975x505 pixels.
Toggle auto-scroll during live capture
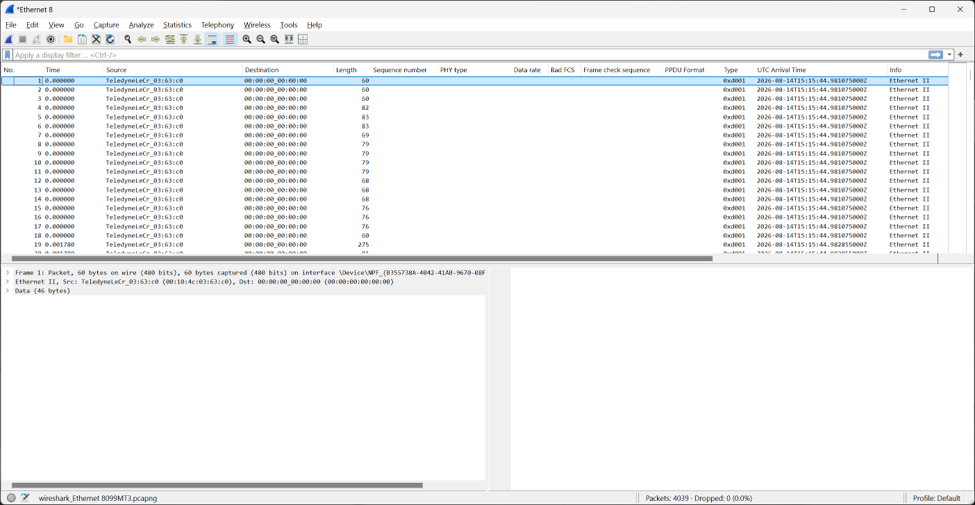[x=212, y=39]
